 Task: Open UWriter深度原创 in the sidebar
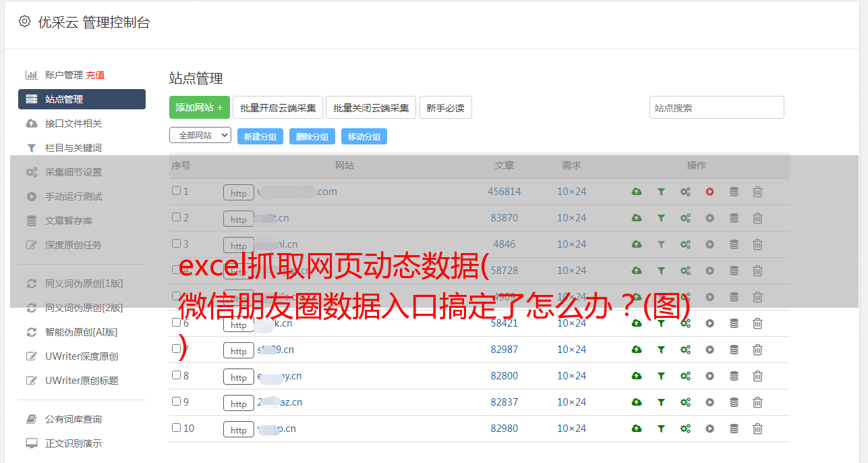pos(82,356)
